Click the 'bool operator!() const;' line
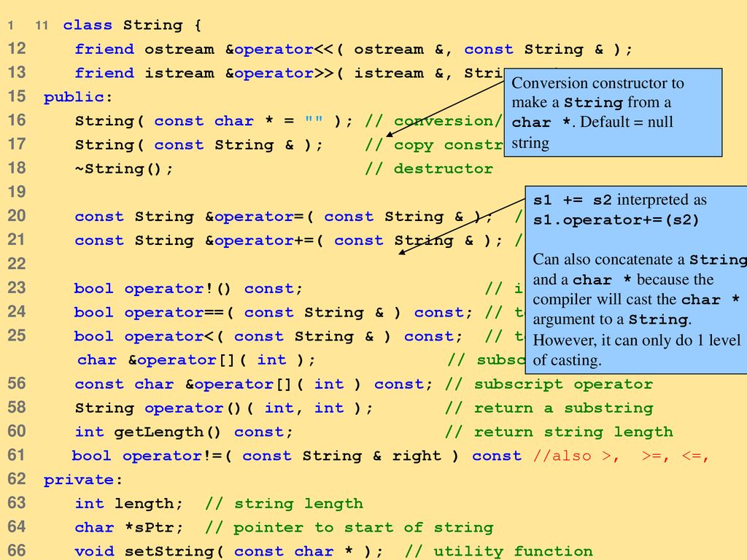The width and height of the screenshot is (747, 560). click(x=188, y=289)
